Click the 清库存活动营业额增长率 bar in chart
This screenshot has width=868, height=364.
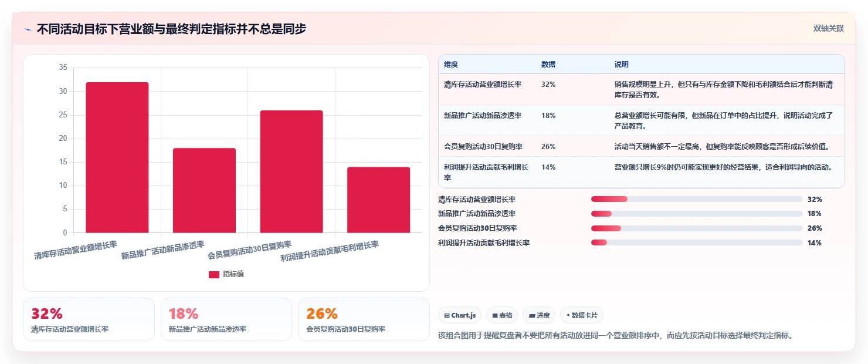point(117,157)
